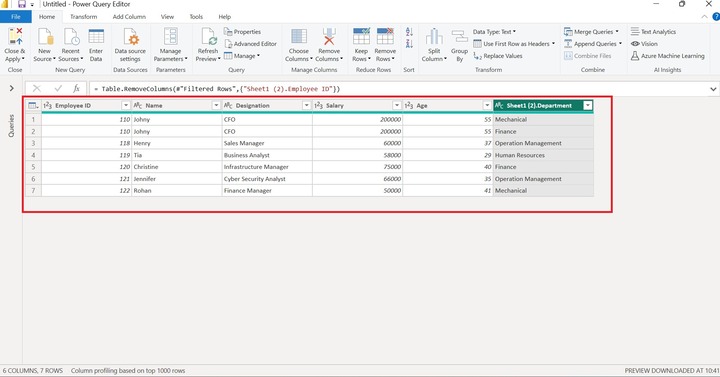The width and height of the screenshot is (720, 377).
Task: Switch to the Tools tab
Action: 196,17
